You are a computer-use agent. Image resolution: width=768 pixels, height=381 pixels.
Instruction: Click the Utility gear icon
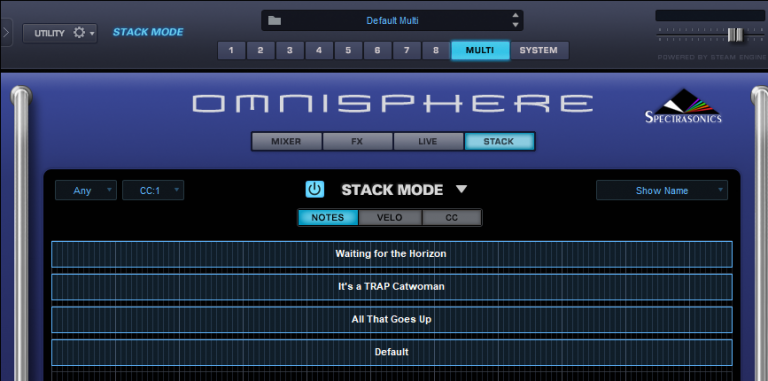pyautogui.click(x=79, y=33)
